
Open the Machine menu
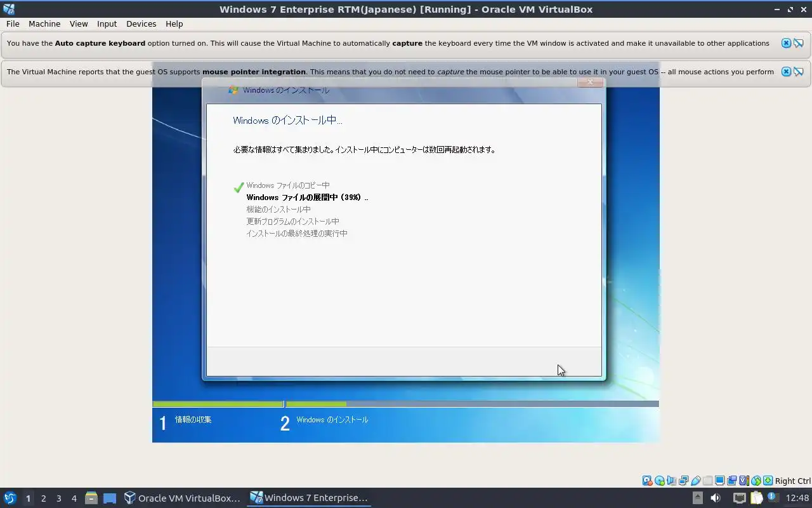[x=44, y=23]
